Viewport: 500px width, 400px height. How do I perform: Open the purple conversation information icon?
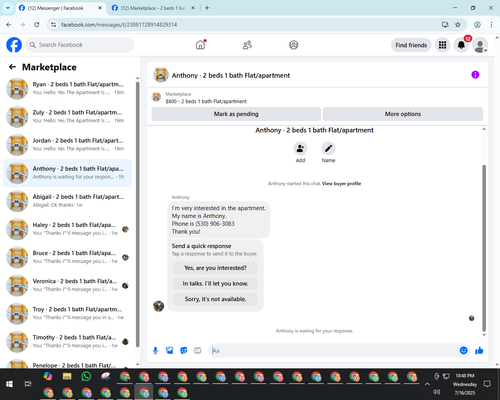(475, 75)
